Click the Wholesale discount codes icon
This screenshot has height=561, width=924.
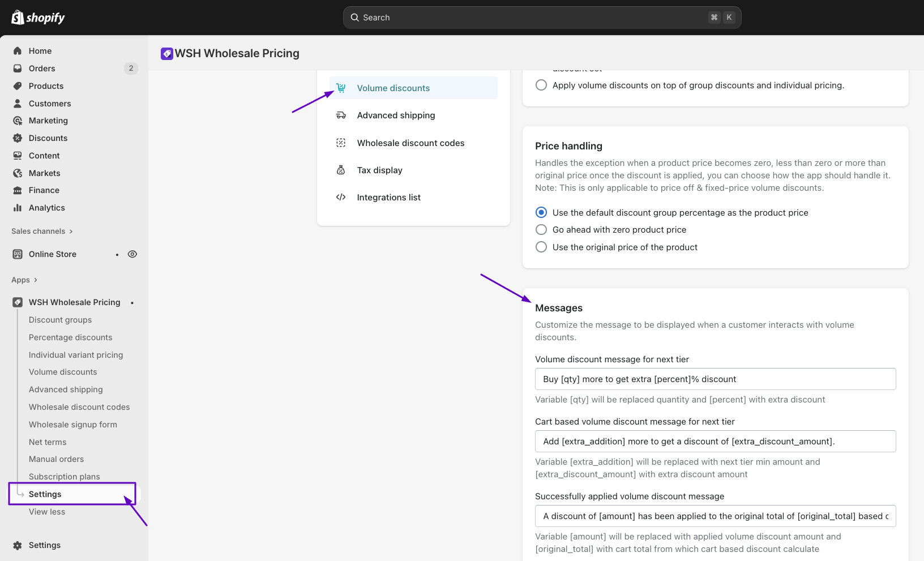(341, 143)
